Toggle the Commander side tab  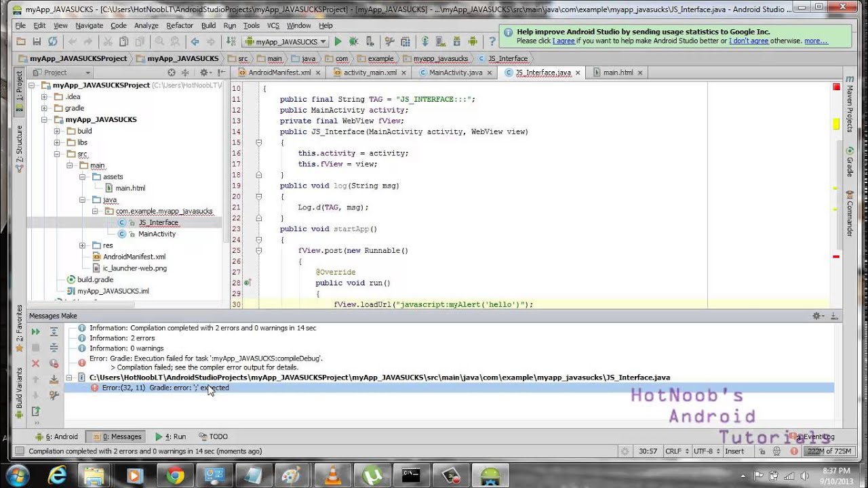850,213
